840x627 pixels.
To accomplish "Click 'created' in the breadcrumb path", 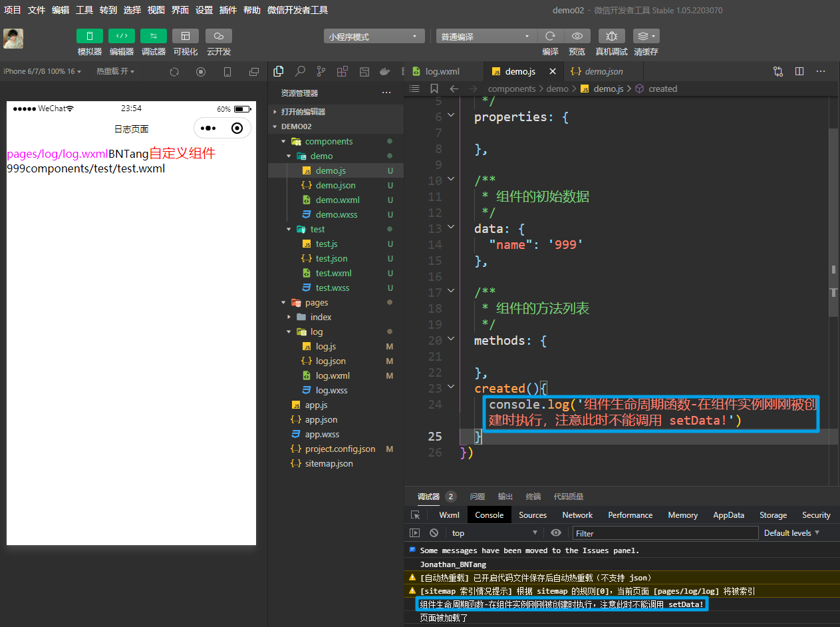I will tap(662, 89).
